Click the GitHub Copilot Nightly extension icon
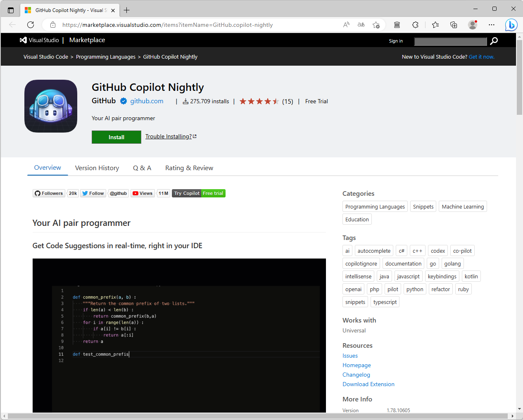This screenshot has width=523, height=420. click(50, 106)
